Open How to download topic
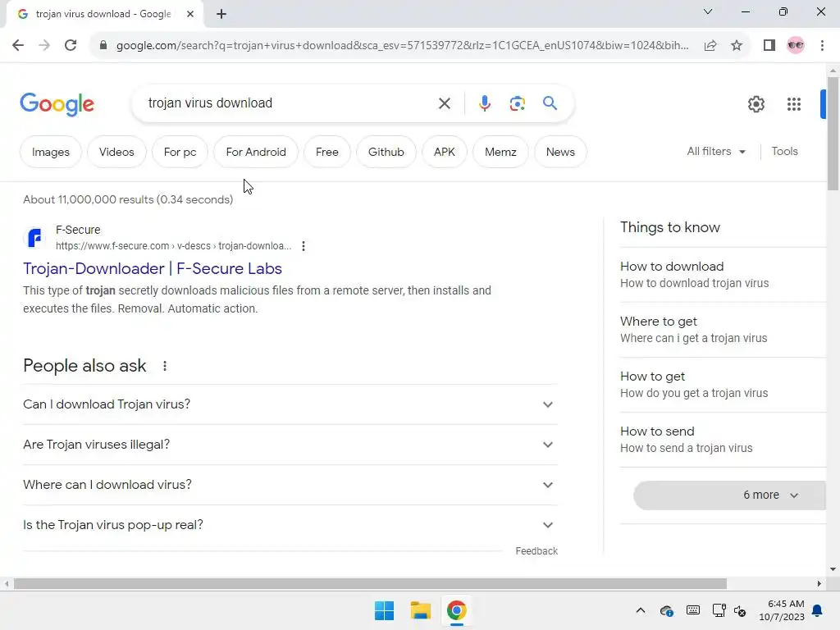The height and width of the screenshot is (630, 840). point(723,275)
